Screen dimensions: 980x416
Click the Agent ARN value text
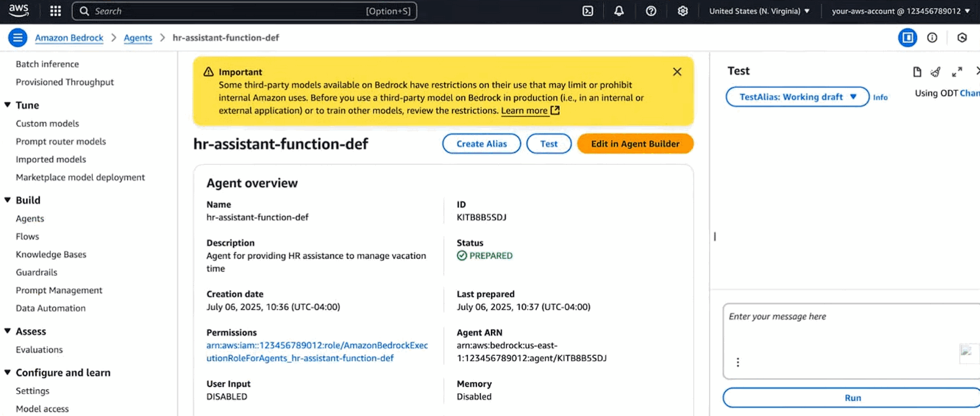(x=532, y=352)
